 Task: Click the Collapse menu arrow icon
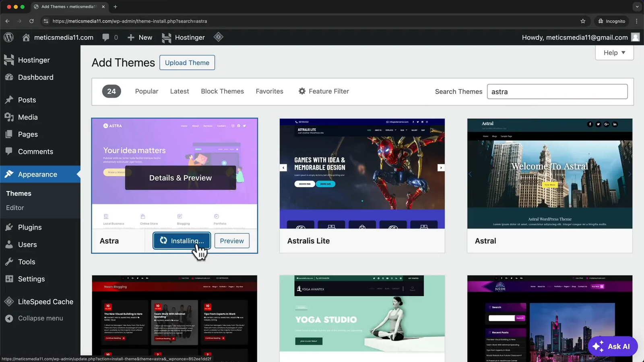9,318
